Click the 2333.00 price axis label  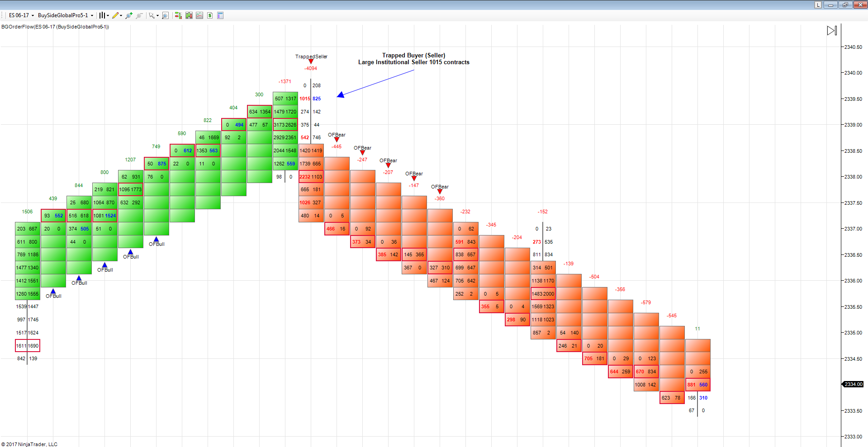pyautogui.click(x=853, y=437)
